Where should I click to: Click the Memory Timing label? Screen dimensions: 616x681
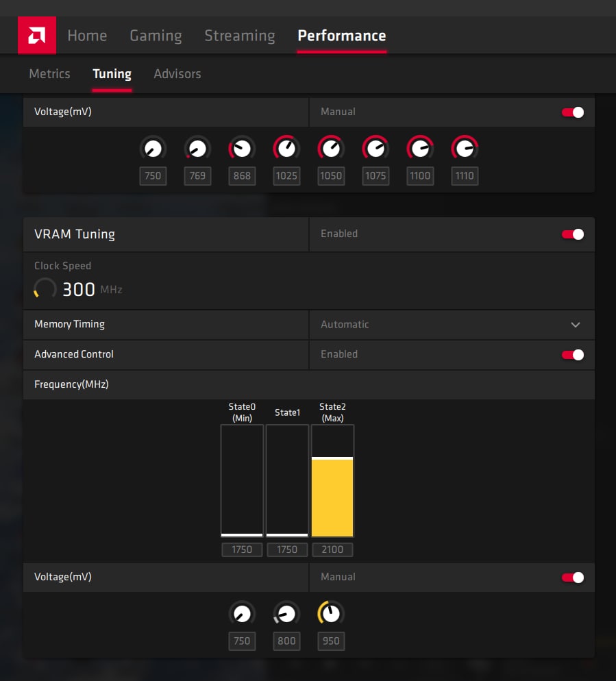69,325
